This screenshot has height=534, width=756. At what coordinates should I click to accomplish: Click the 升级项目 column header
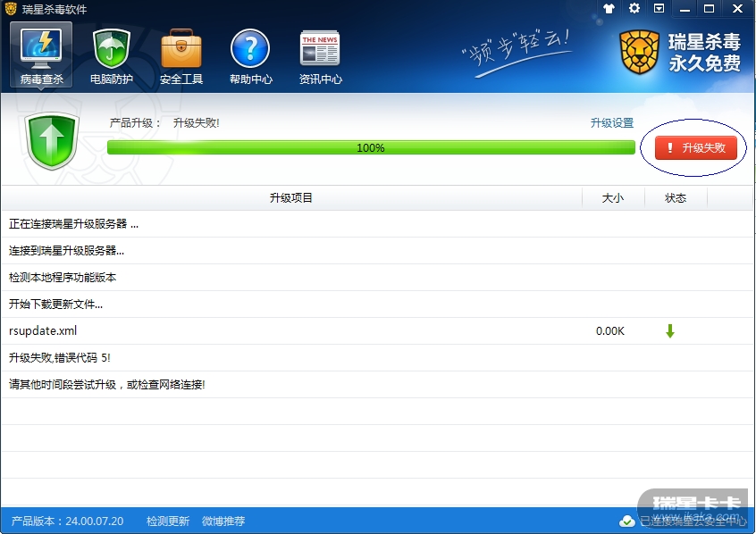coord(291,198)
